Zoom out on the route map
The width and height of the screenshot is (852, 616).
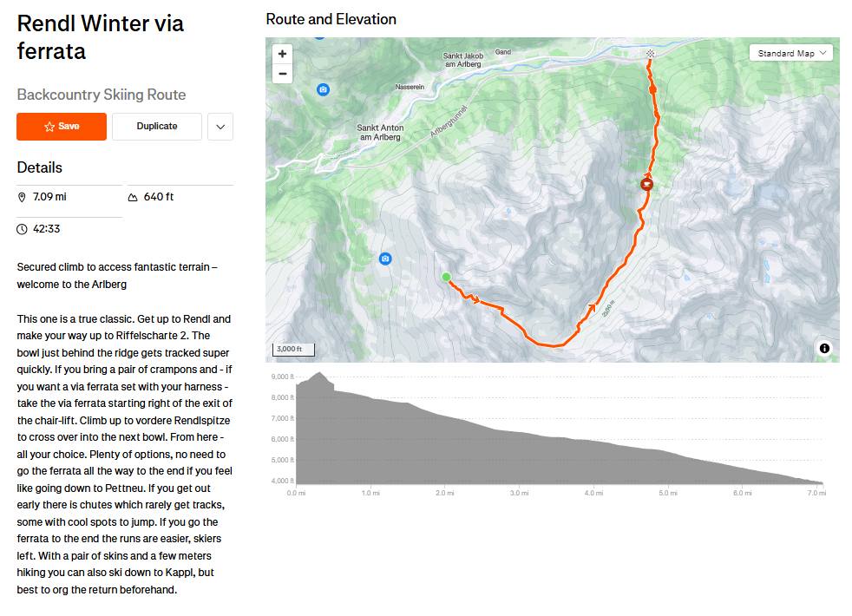point(282,74)
